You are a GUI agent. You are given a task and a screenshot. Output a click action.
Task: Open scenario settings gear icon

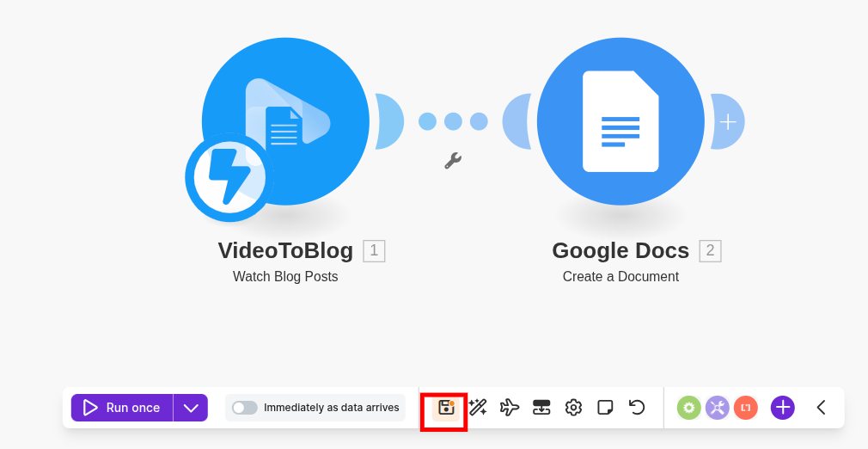(x=573, y=408)
